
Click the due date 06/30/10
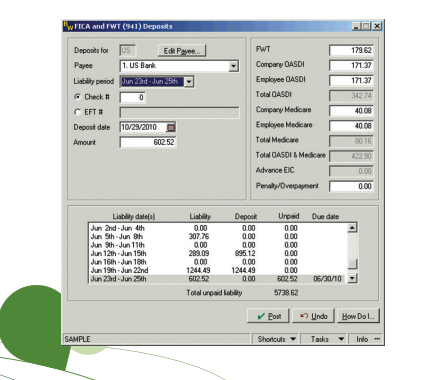click(327, 279)
